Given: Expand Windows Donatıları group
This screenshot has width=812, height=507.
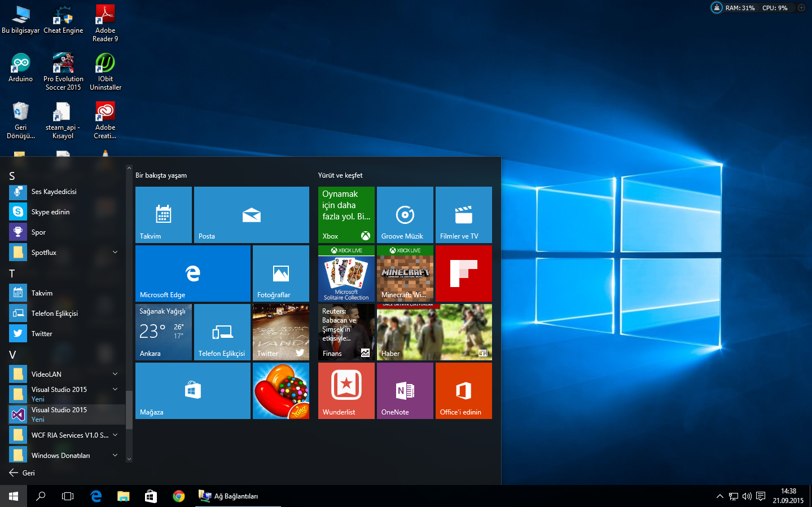Looking at the screenshot, I should (x=115, y=455).
